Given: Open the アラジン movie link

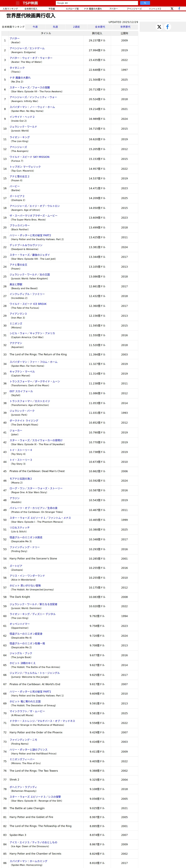Looking at the screenshot, I should [x=14, y=498].
